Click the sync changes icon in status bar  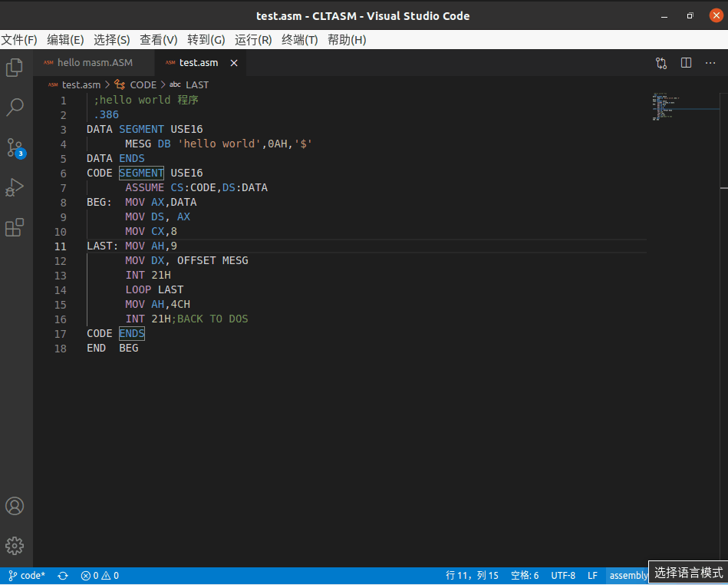point(62,575)
